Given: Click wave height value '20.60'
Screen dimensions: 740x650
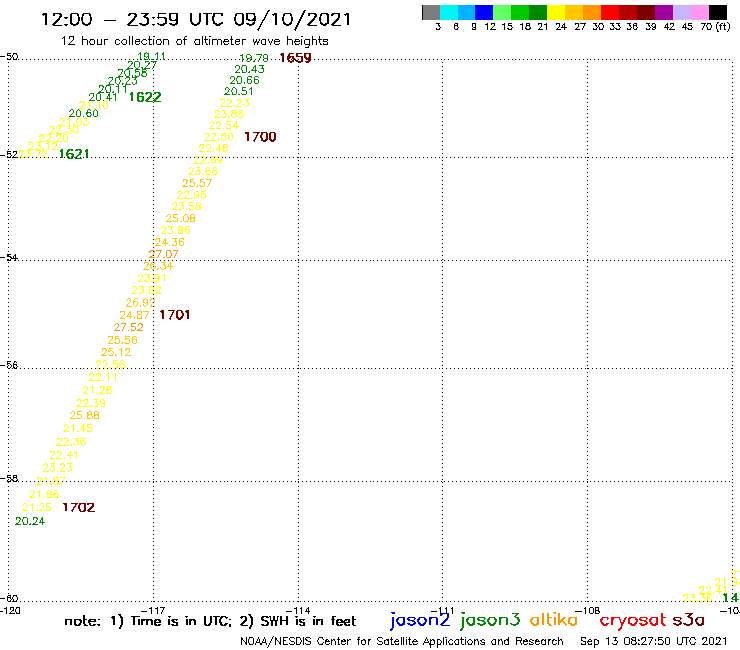Looking at the screenshot, I should tap(84, 113).
